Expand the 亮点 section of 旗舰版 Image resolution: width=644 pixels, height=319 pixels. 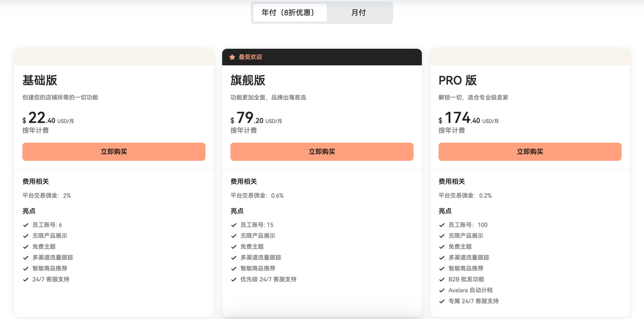coord(237,211)
